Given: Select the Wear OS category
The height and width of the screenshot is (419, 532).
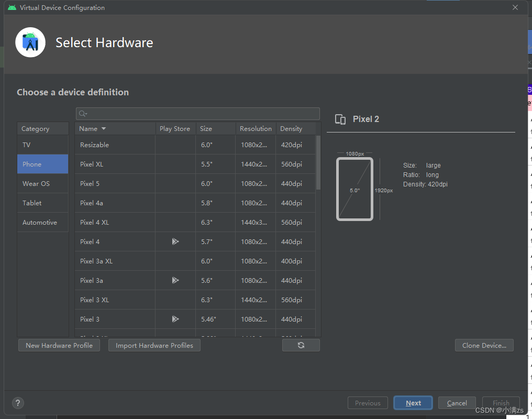Looking at the screenshot, I should coord(36,184).
